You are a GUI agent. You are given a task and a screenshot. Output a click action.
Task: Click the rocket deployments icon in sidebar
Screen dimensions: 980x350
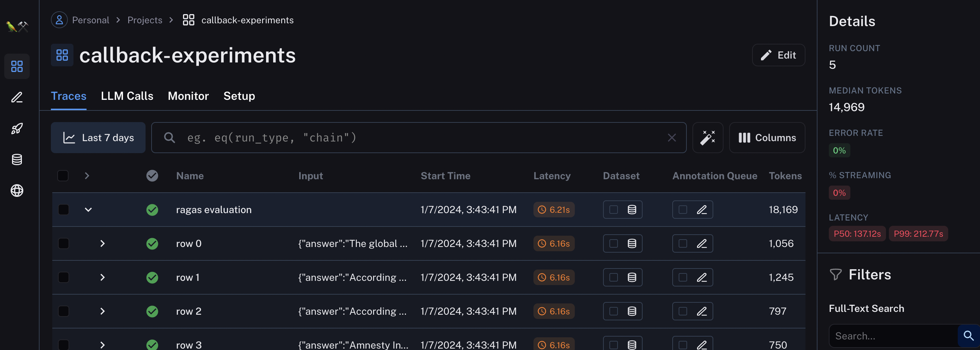(x=17, y=128)
